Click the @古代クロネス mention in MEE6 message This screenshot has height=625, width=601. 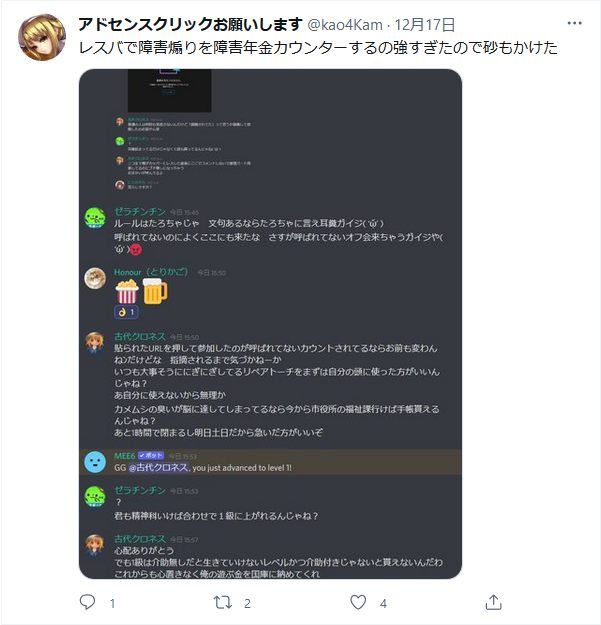pos(158,468)
